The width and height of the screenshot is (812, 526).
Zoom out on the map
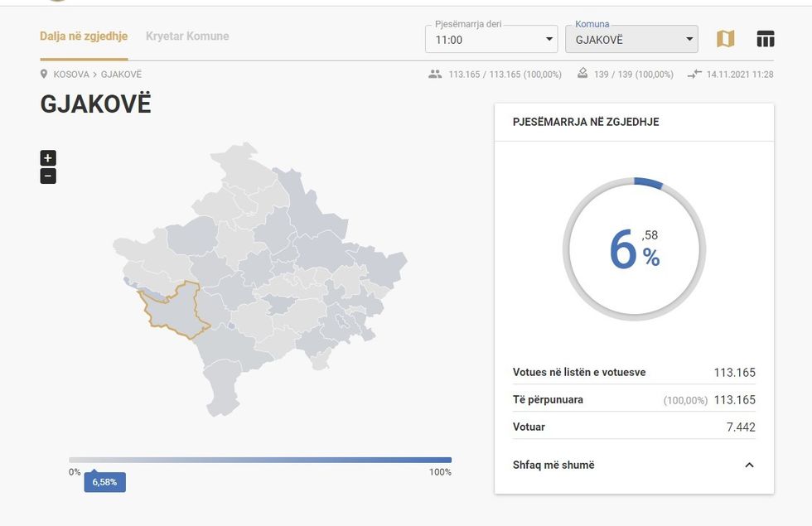[x=48, y=176]
